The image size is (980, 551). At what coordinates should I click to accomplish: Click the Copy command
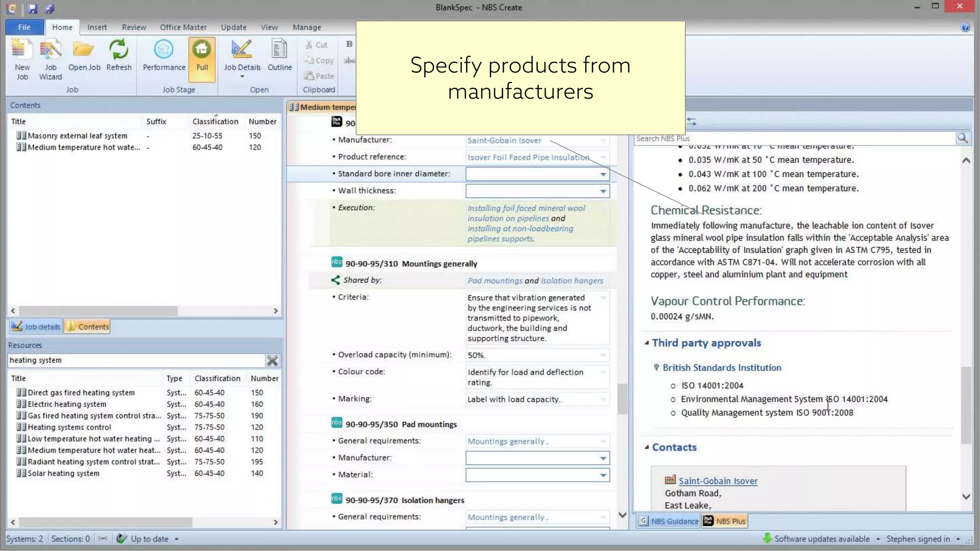pos(319,60)
